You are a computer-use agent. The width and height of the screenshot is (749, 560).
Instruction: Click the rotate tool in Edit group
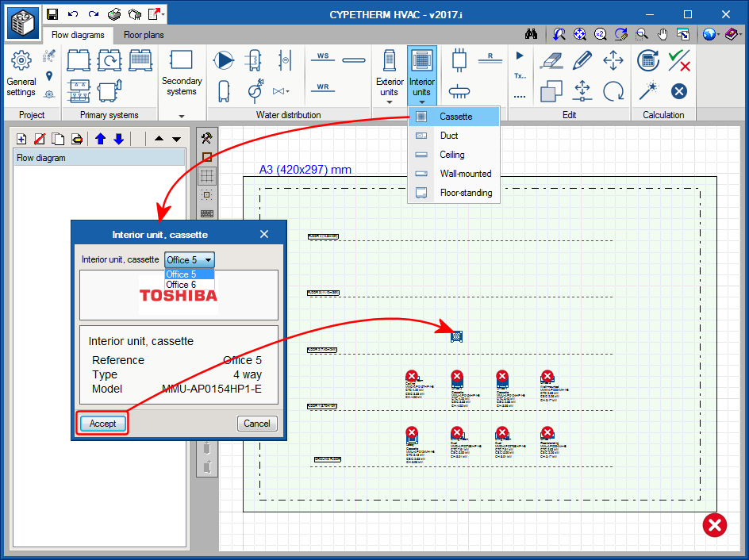[x=613, y=91]
